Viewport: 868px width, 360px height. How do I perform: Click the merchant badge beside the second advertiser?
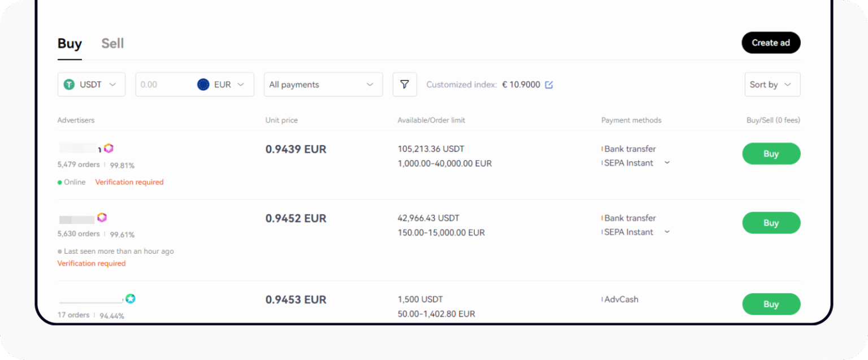point(102,219)
